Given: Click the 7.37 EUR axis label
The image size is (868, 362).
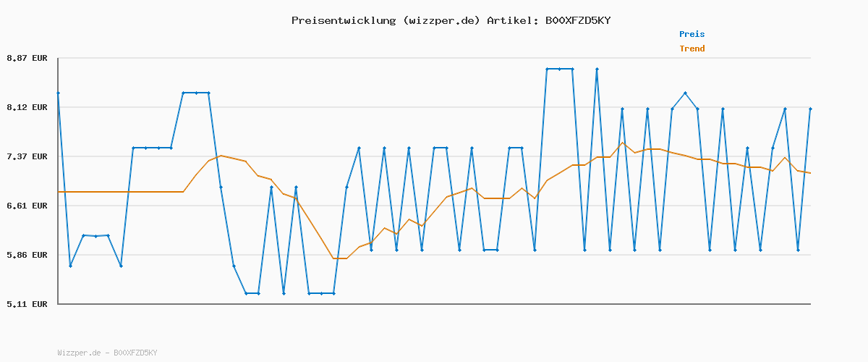Looking at the screenshot, I should 27,156.
